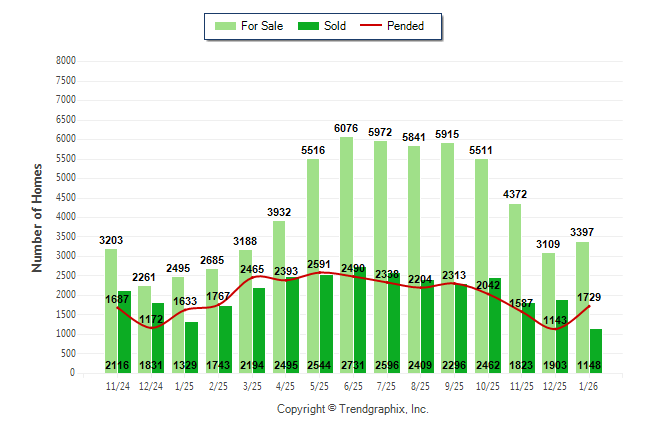Click the Number of Homes axis title
The width and height of the screenshot is (646, 434).
[x=37, y=217]
